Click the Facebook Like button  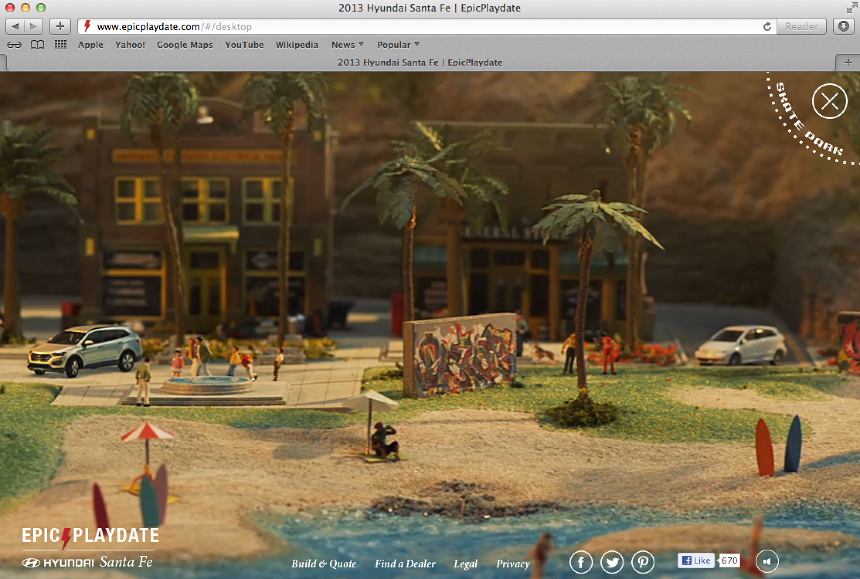click(696, 560)
